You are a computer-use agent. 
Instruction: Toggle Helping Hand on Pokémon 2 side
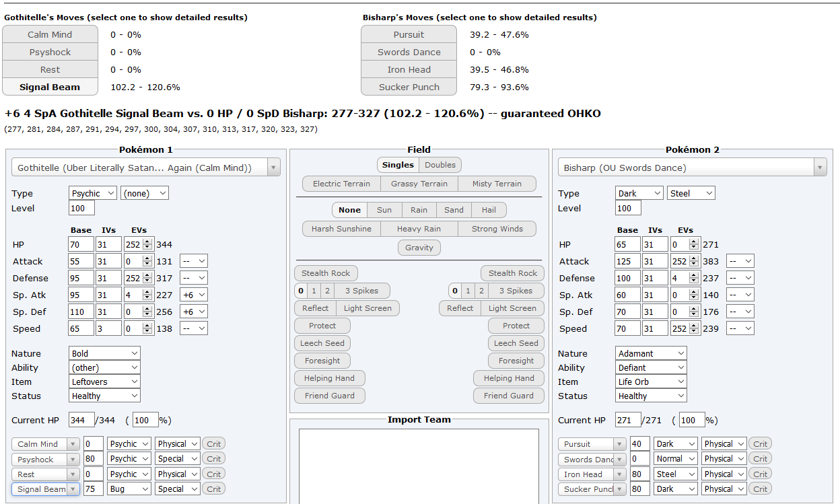tap(509, 378)
